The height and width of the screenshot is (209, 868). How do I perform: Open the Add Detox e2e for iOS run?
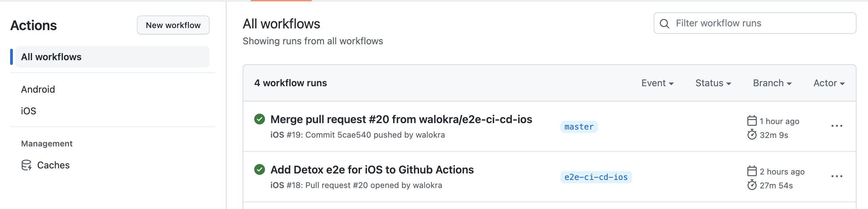372,170
